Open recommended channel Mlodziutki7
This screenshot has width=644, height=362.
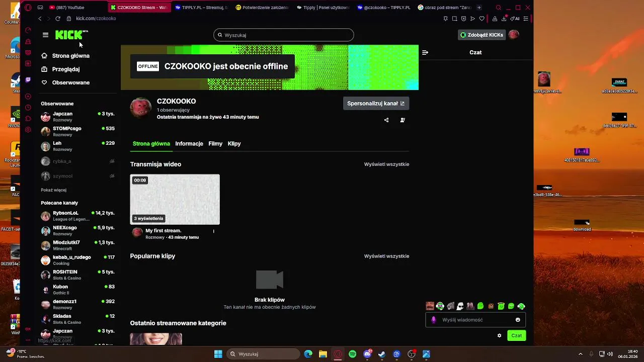tap(77, 245)
